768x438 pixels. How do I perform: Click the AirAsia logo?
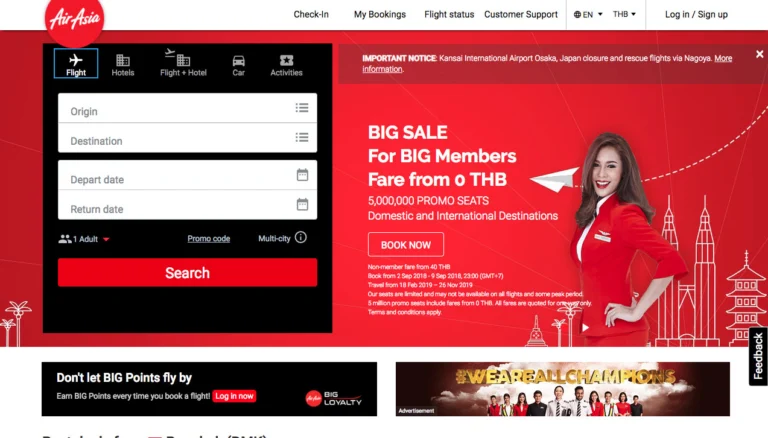pyautogui.click(x=74, y=20)
